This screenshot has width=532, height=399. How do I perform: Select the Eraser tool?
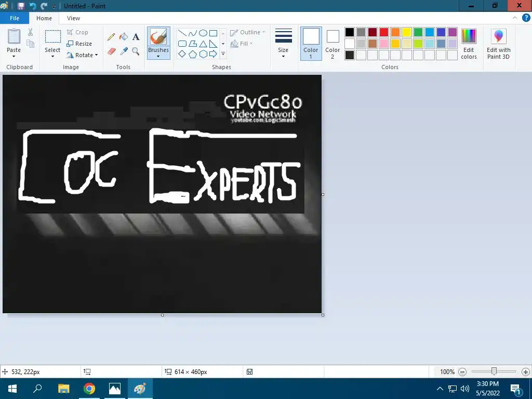pyautogui.click(x=111, y=51)
